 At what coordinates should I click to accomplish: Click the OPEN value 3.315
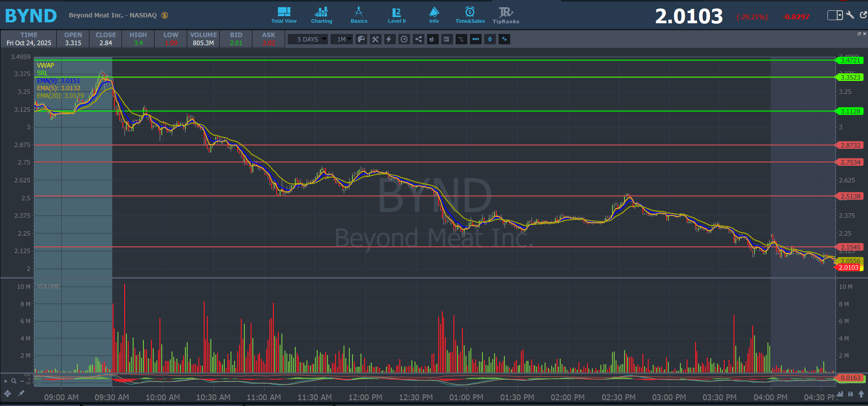click(73, 43)
